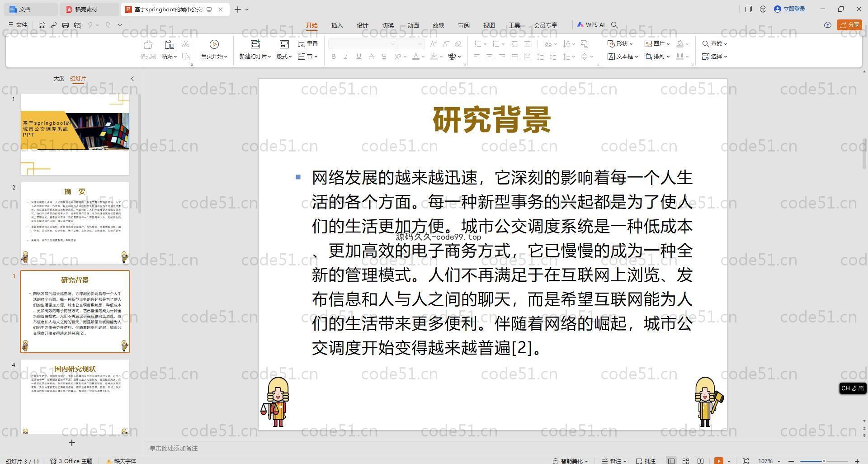This screenshot has width=868, height=464.
Task: Open the font name combo box
Action: pos(363,44)
